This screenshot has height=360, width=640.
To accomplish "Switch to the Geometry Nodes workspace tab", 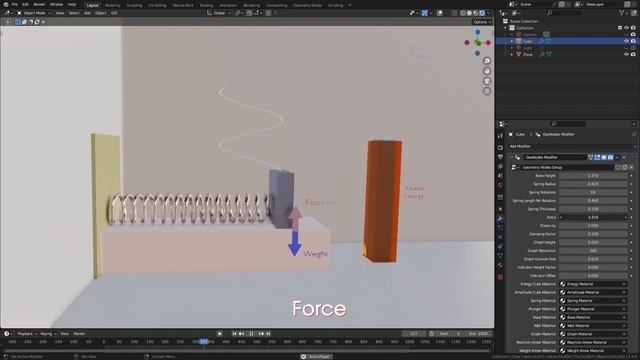I will [307, 5].
